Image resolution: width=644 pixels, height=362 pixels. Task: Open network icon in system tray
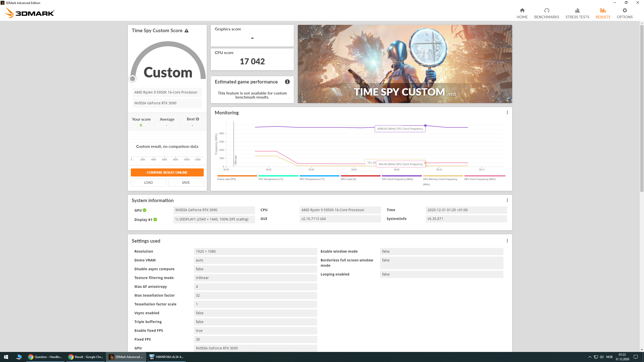tap(596, 357)
